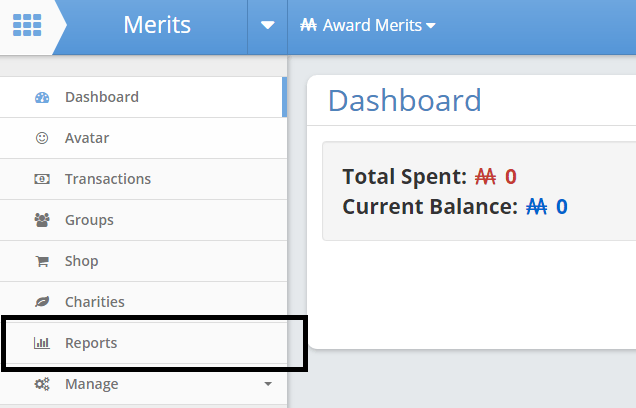Click the Charities leaf icon

click(42, 302)
